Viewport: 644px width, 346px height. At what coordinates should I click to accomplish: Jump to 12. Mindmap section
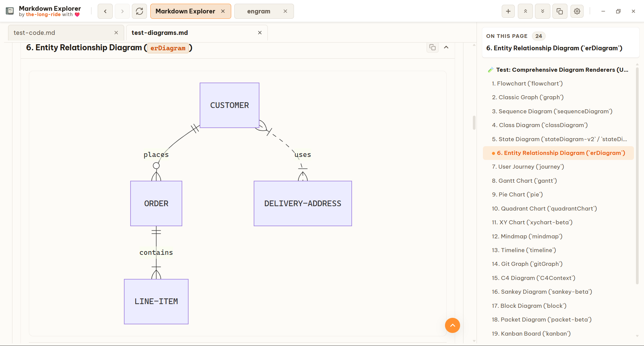tap(558, 236)
